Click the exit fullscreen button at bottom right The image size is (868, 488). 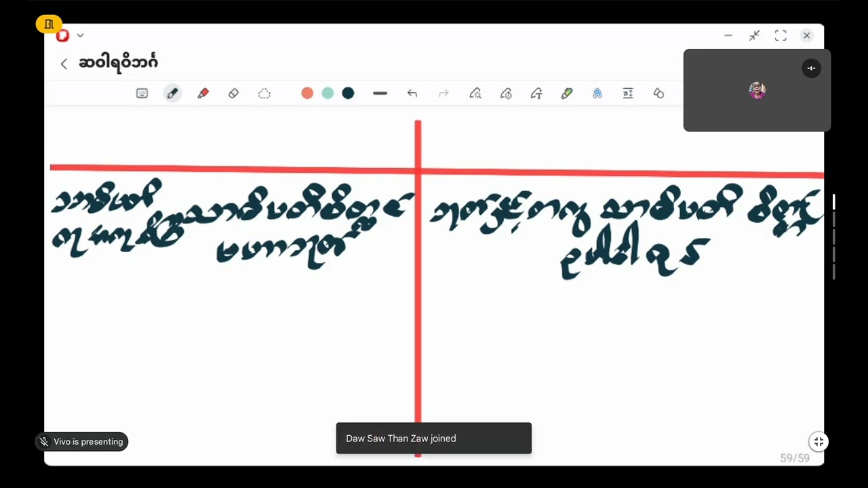point(818,442)
